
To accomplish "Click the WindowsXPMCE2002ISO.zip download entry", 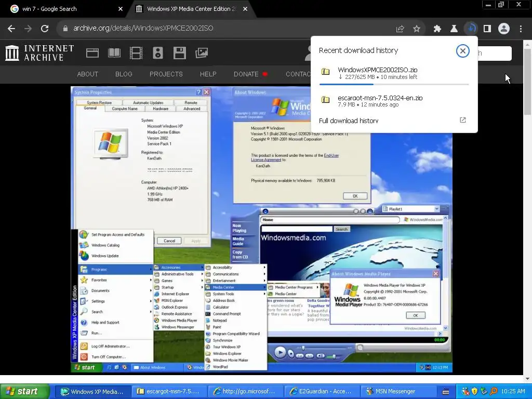I will [x=394, y=73].
